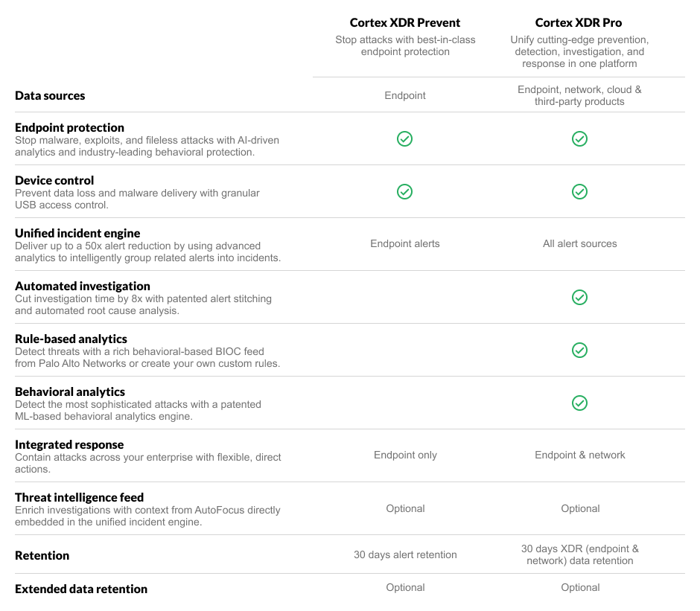Click 'Endpoint alerts' in the Prevent column
Screen dimensions: 700x611
pos(405,243)
